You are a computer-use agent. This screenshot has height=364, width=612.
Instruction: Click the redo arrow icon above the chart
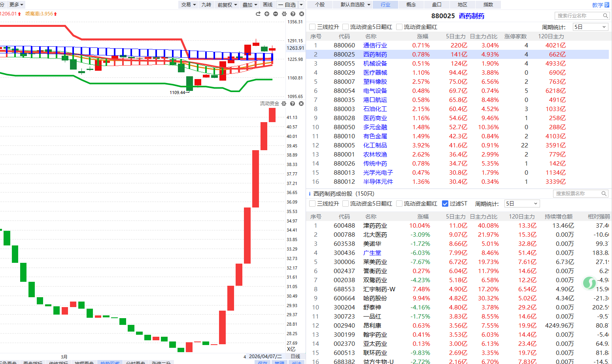[258, 14]
